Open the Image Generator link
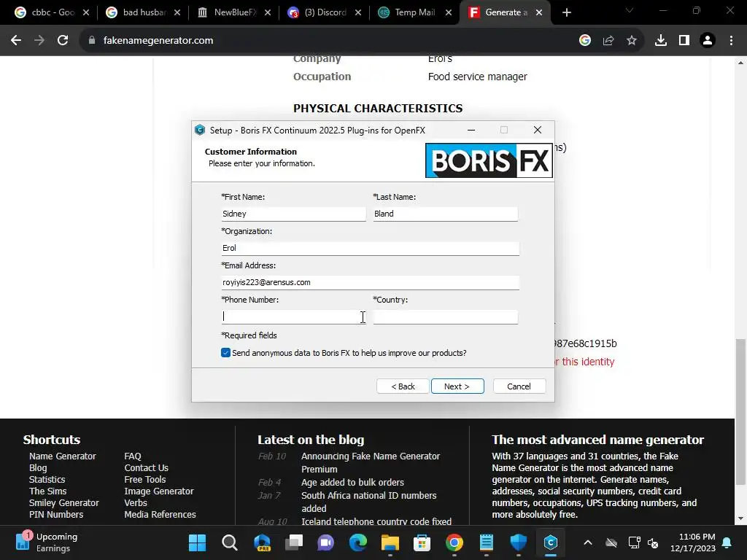This screenshot has height=560, width=747. 159,491
